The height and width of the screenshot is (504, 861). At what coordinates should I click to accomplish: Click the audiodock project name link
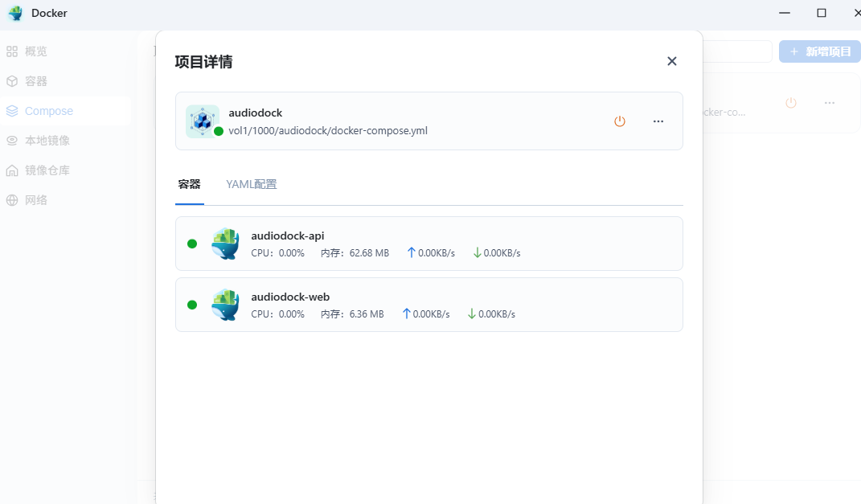click(255, 113)
